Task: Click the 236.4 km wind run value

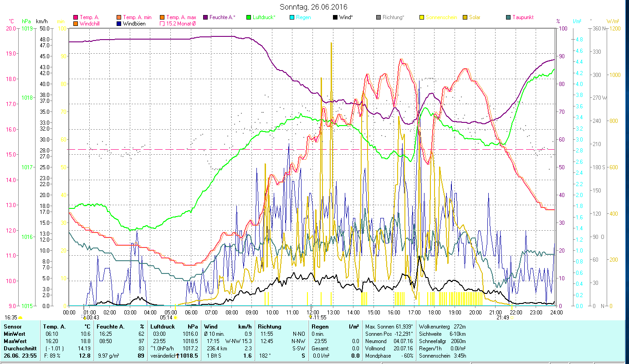Action: pos(217,349)
